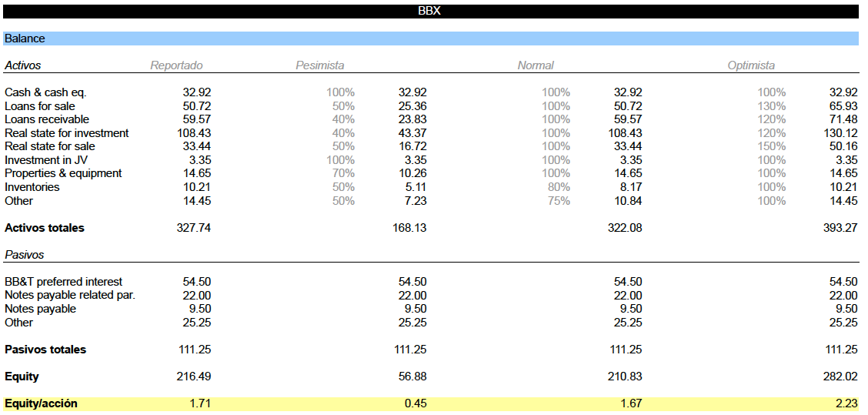Click the Investment in JV label

(46, 159)
